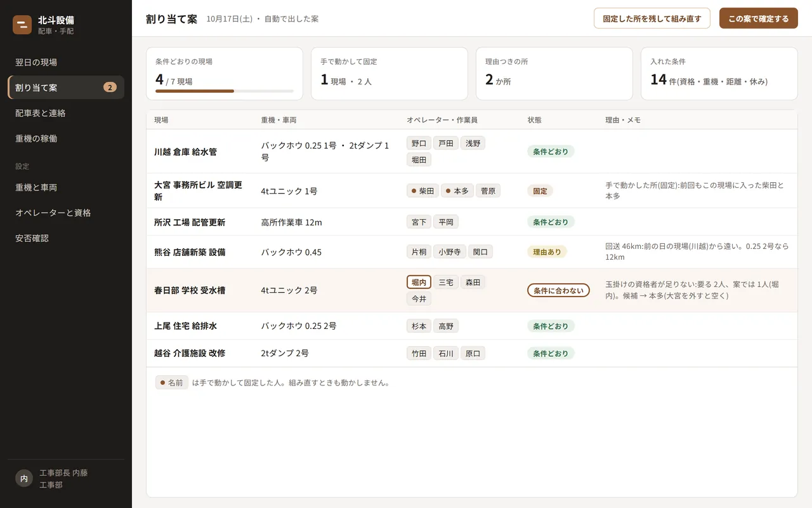Screen dimensions: 812x508
Task: Go to 配車表と連絡
Action: click(x=66, y=113)
